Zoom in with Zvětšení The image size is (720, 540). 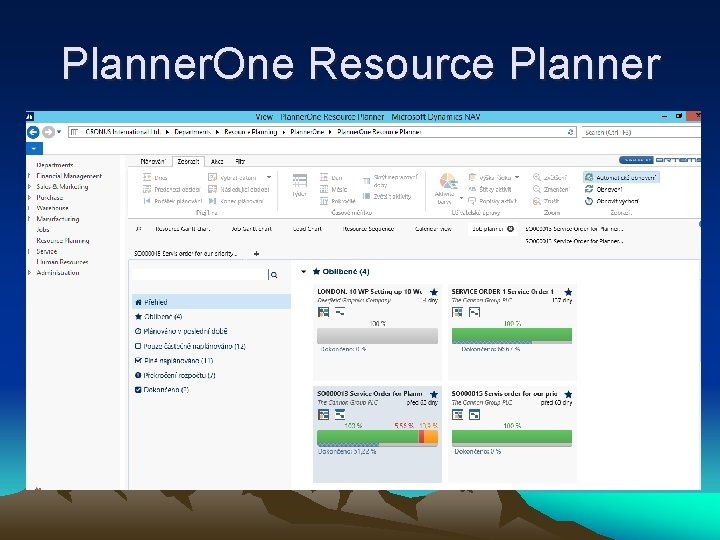pyautogui.click(x=550, y=177)
